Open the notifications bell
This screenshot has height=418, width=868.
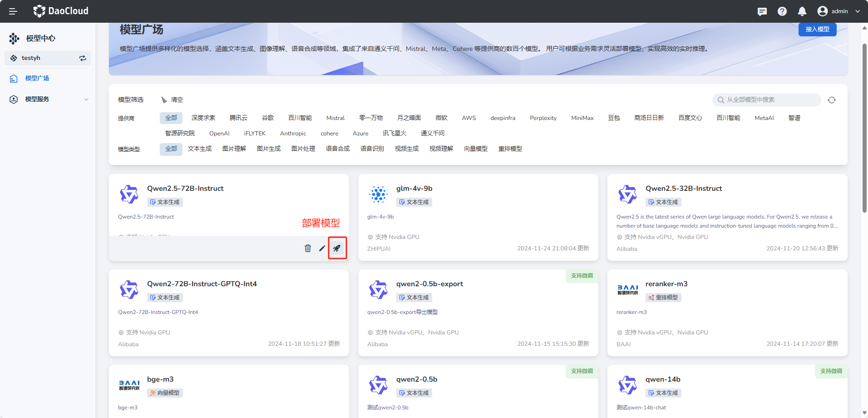(x=802, y=11)
